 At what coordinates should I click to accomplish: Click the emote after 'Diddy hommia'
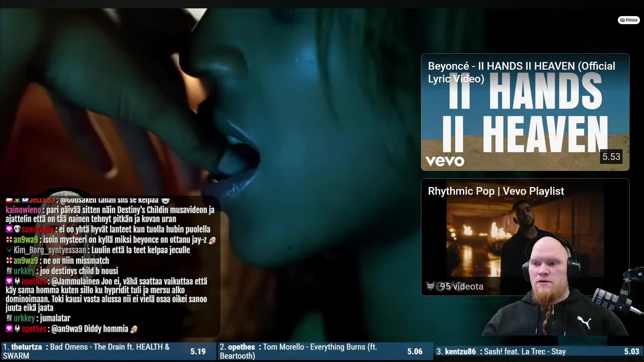pos(134,329)
